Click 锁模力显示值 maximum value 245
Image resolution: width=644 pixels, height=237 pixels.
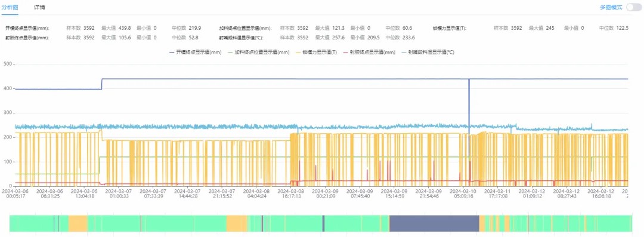551,29
